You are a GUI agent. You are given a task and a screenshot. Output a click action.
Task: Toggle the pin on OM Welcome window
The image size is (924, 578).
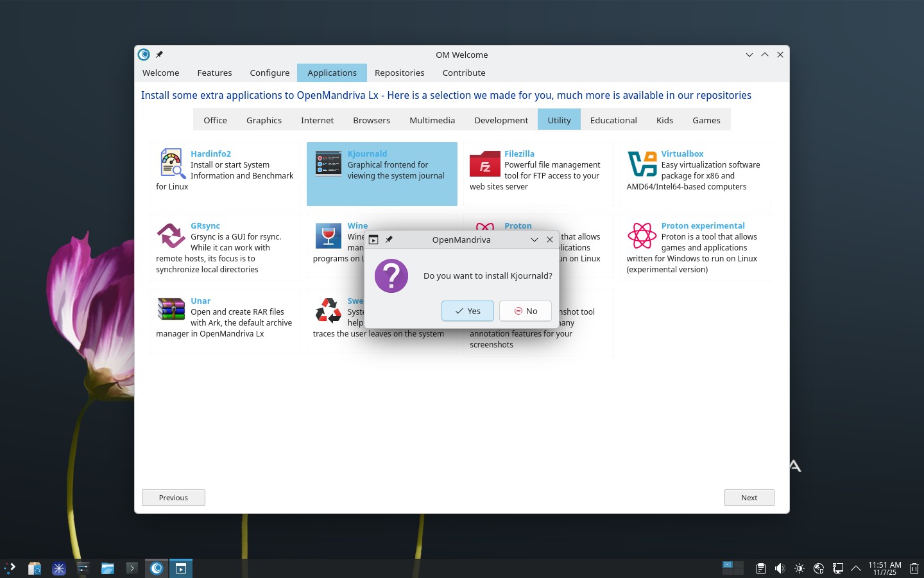point(159,55)
